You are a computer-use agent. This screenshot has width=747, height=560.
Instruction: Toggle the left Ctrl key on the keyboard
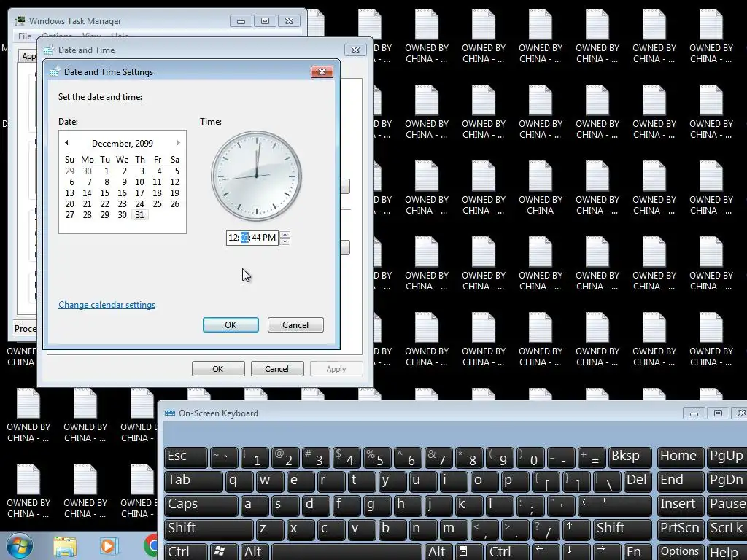(186, 552)
